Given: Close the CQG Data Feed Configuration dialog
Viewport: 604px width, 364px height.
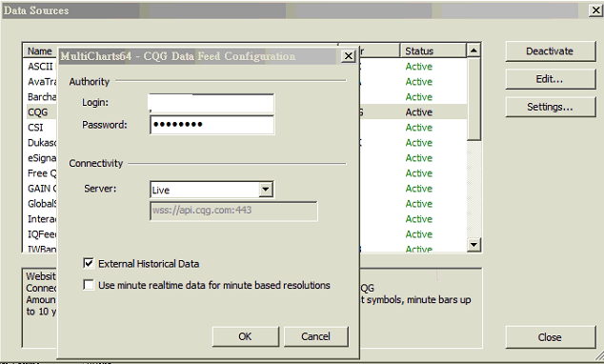Looking at the screenshot, I should tap(349, 56).
